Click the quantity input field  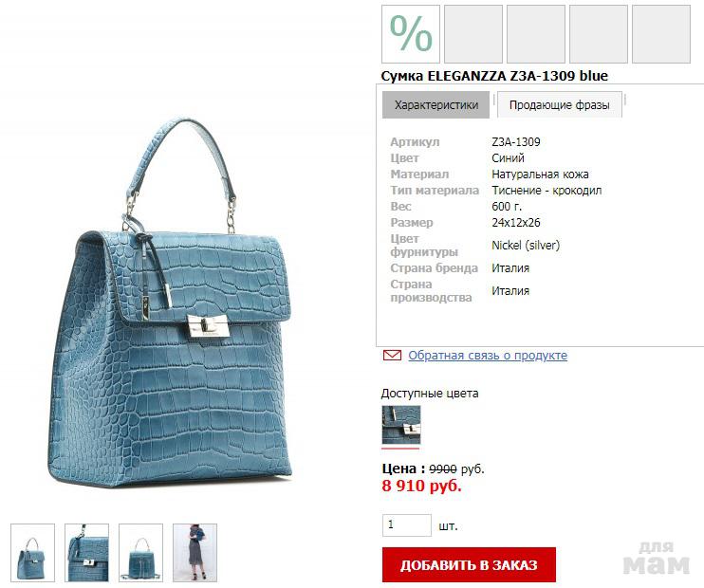[x=407, y=524]
